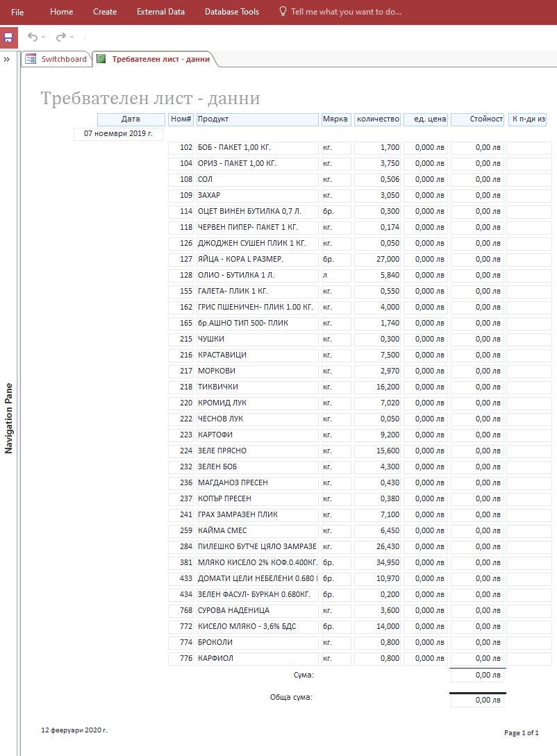The width and height of the screenshot is (557, 756).
Task: Click the К п-ди из column header
Action: point(528,119)
